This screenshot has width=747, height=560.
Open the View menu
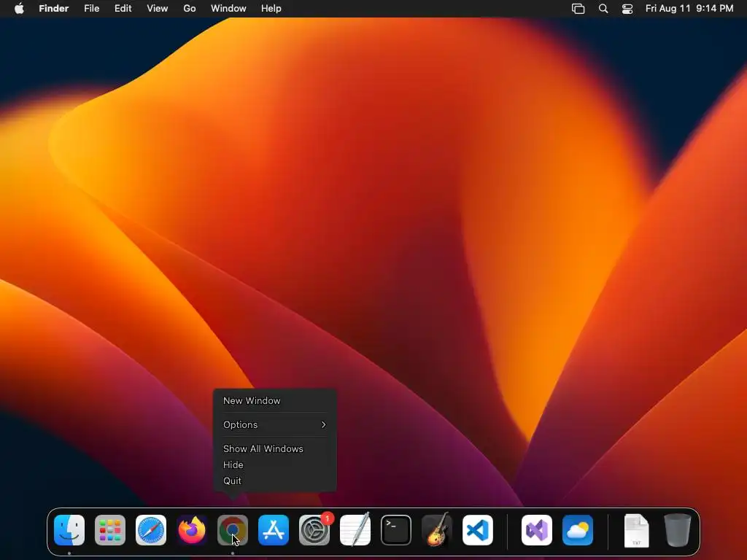point(158,9)
